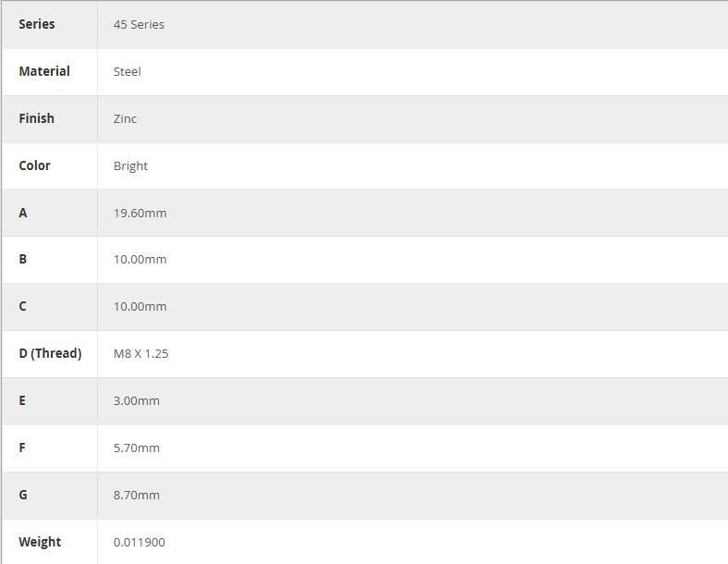Image resolution: width=728 pixels, height=564 pixels.
Task: Click the 8.70mm value
Action: pos(136,496)
